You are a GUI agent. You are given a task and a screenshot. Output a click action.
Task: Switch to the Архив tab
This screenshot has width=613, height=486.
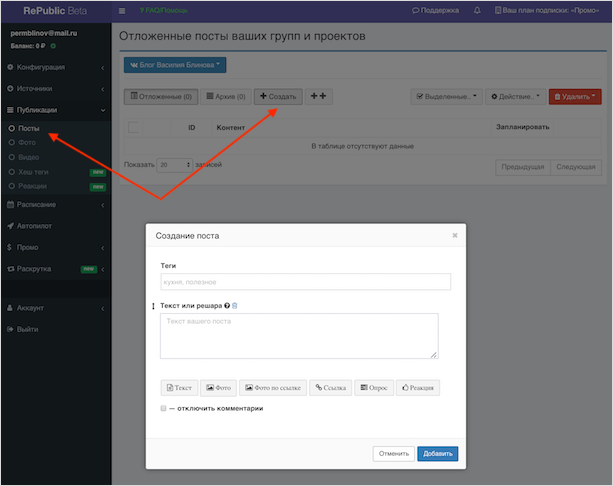pyautogui.click(x=225, y=96)
